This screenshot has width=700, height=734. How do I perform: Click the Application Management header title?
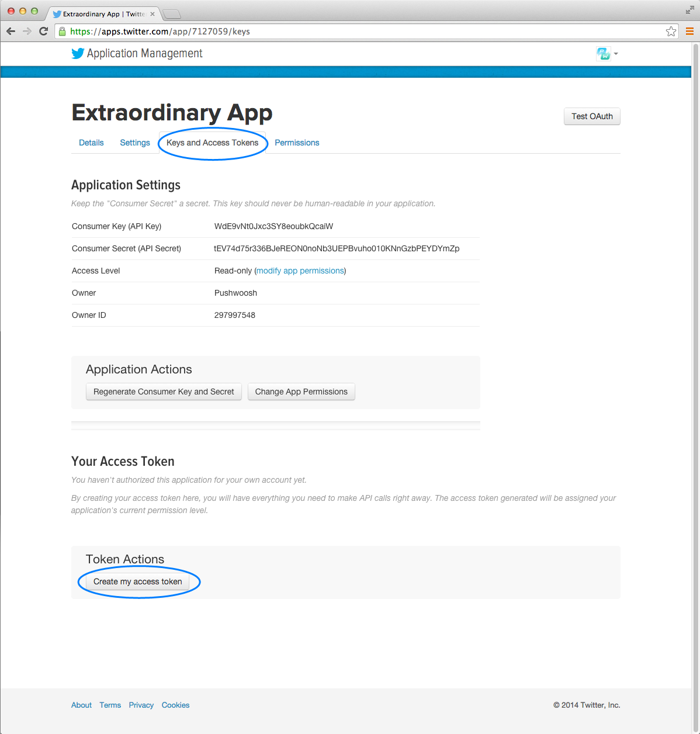coord(145,54)
